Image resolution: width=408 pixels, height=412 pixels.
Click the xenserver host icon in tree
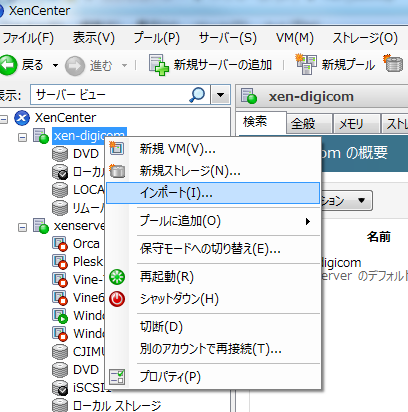(41, 226)
